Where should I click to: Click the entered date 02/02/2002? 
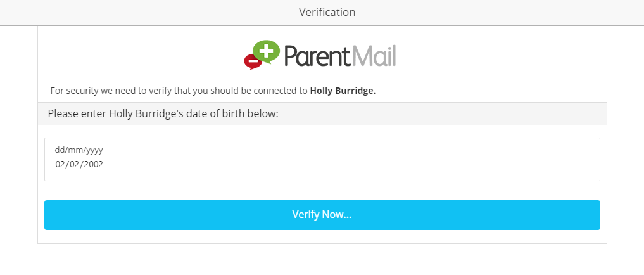(79, 164)
